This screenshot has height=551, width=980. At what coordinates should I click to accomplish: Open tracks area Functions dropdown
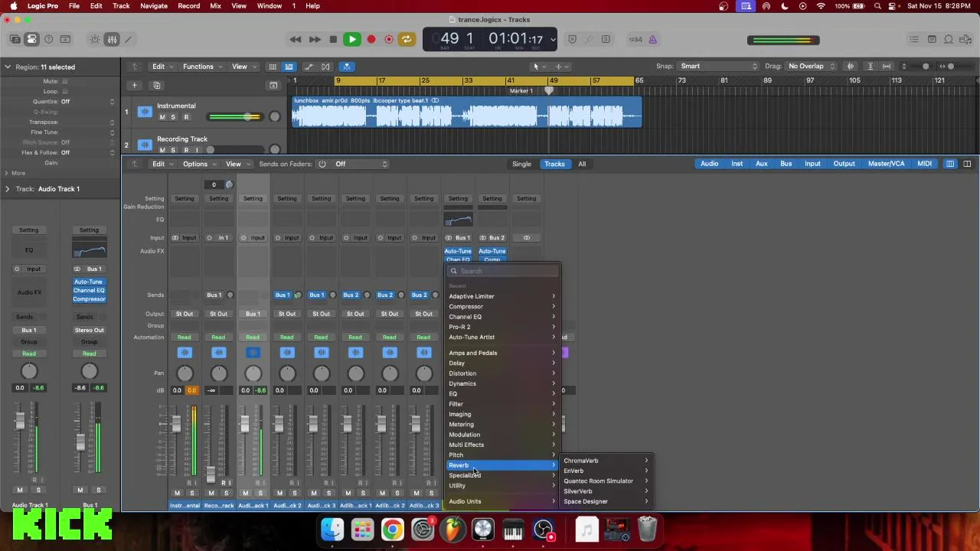203,67
